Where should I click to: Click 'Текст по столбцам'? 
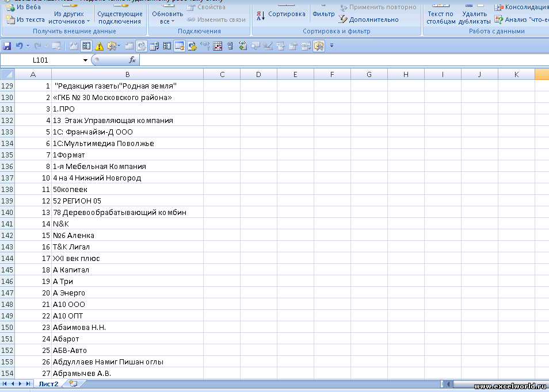[441, 17]
